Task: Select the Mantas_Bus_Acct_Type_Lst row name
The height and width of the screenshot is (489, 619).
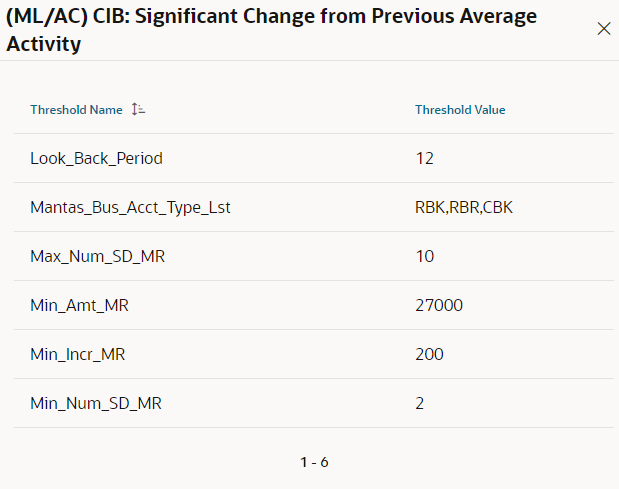Action: pos(130,208)
